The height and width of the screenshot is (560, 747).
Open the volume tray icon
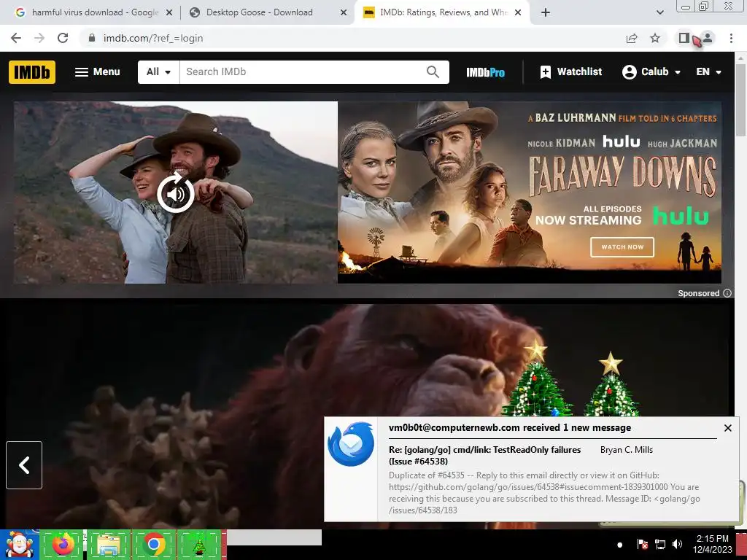click(x=677, y=544)
